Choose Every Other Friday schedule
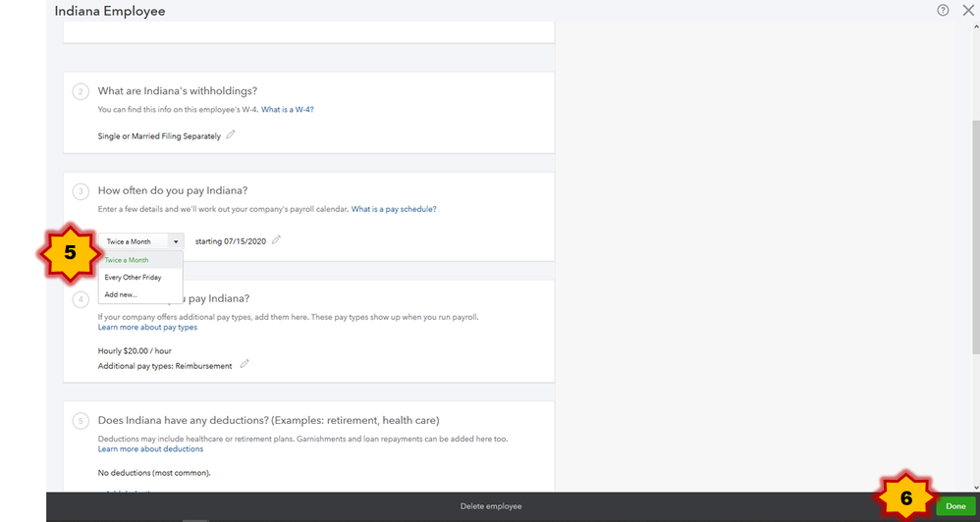980x522 pixels. [140, 278]
